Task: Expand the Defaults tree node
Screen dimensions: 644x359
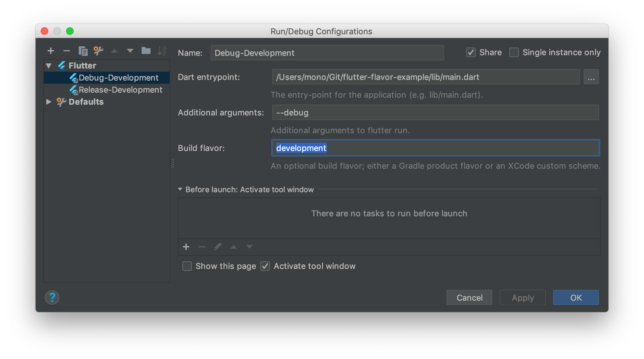Action: pos(49,102)
